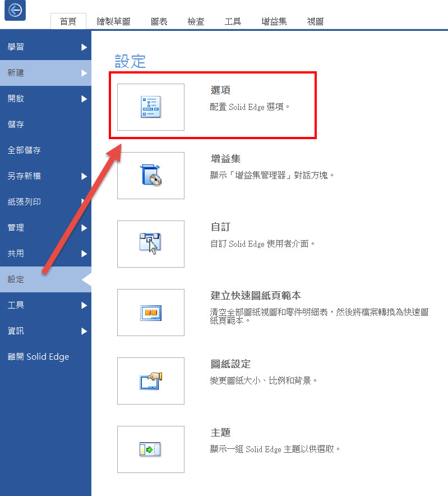This screenshot has width=448, height=496.
Task: Click the 自訂 heading text
Action: (x=220, y=227)
